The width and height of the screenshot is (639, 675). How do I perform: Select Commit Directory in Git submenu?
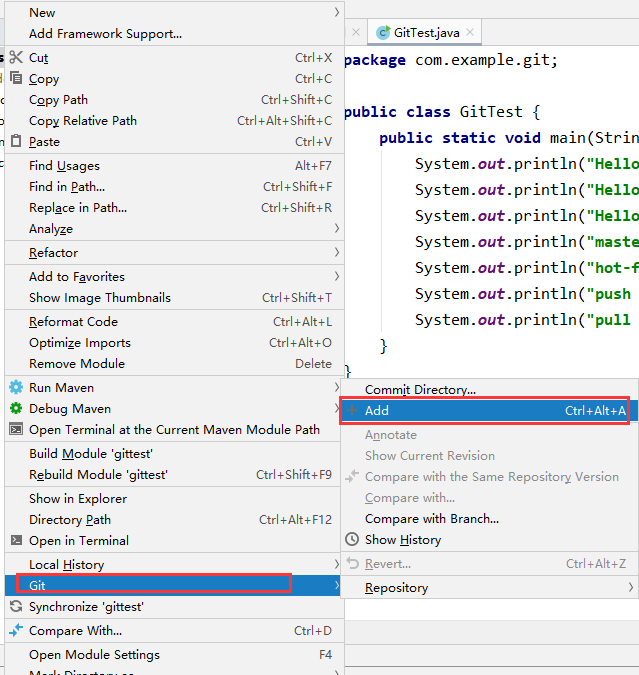tap(489, 389)
